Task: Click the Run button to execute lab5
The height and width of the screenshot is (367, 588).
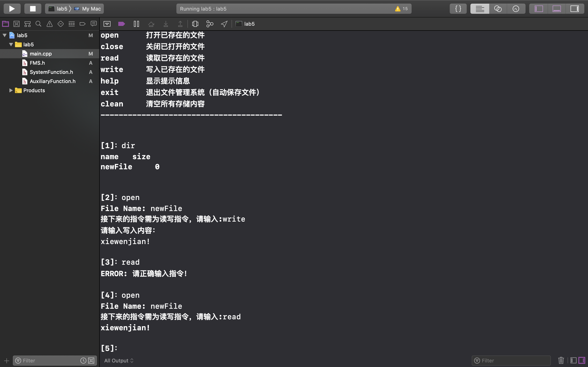Action: [x=12, y=8]
